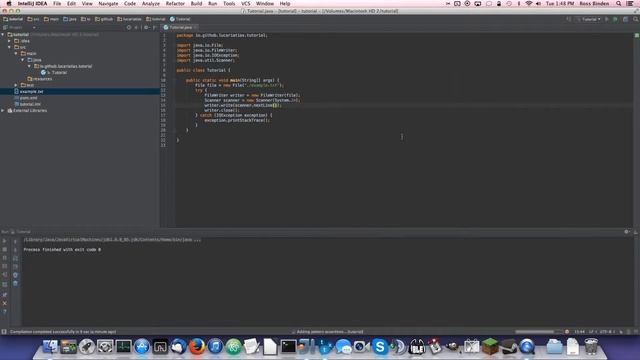Viewport: 640px width, 360px height.
Task: Hide the Run tool window
Action: point(636,232)
